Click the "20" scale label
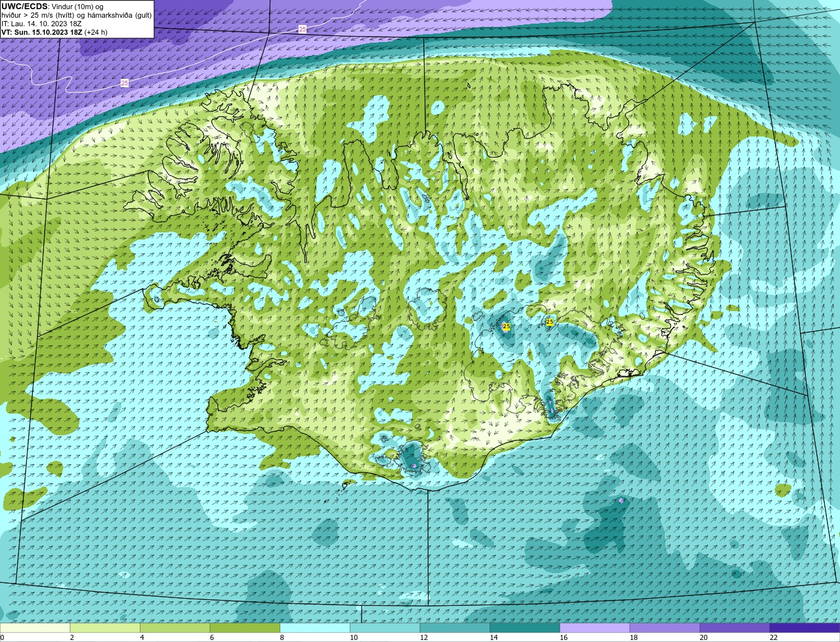Viewport: 840px width, 642px height. click(x=703, y=637)
